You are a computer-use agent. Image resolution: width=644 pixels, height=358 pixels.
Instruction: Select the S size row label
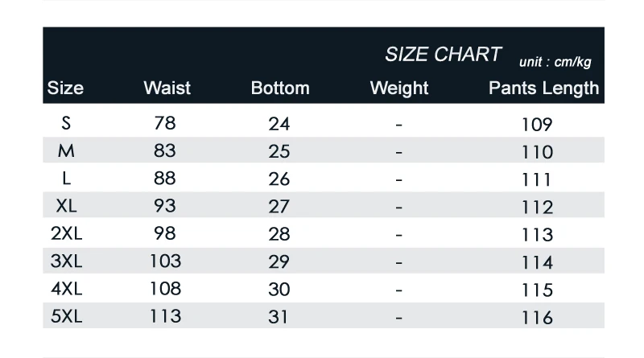tap(66, 123)
